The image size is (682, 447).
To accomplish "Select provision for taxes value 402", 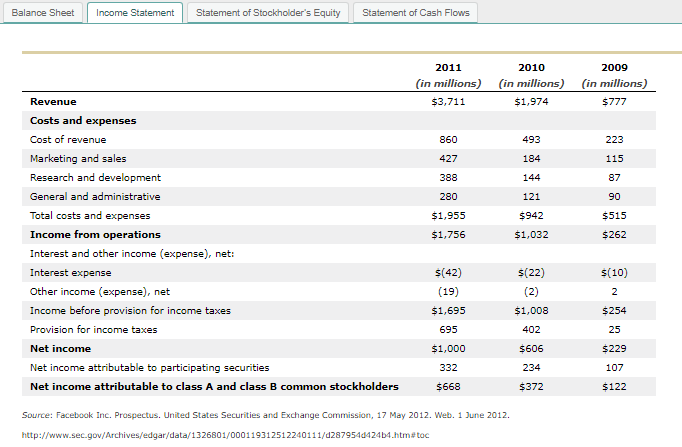I will tap(531, 330).
